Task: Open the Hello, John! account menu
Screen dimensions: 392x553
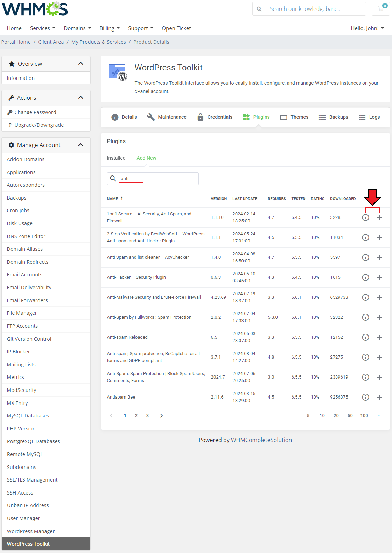Action: pyautogui.click(x=367, y=28)
